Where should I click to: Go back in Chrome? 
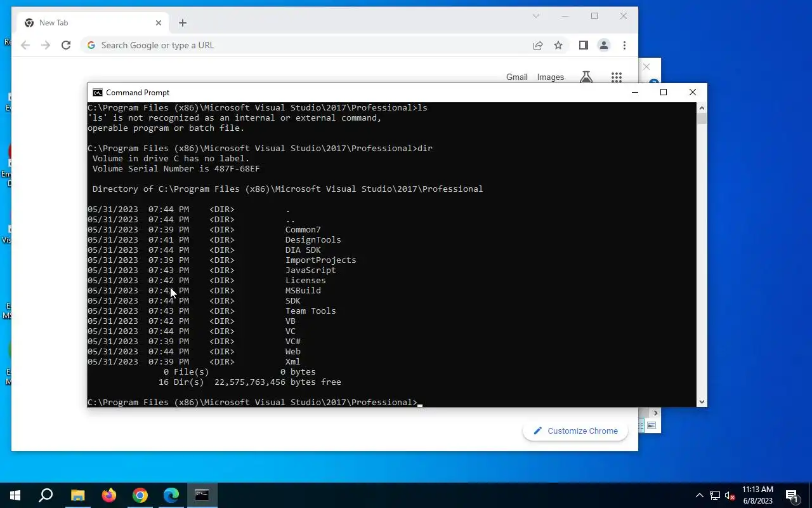[25, 45]
